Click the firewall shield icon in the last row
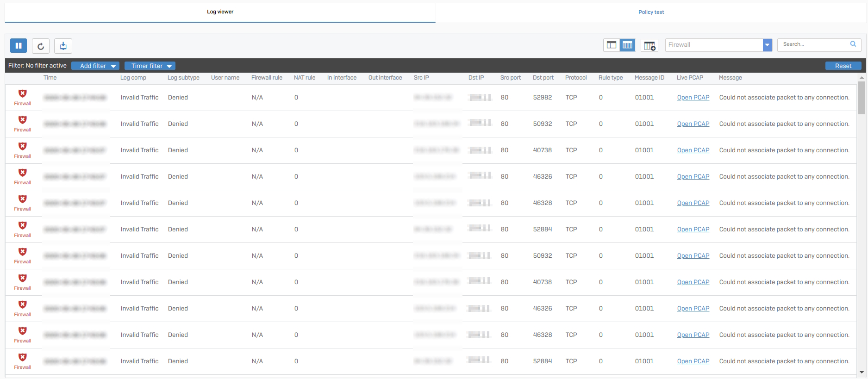The height and width of the screenshot is (379, 868). tap(22, 358)
